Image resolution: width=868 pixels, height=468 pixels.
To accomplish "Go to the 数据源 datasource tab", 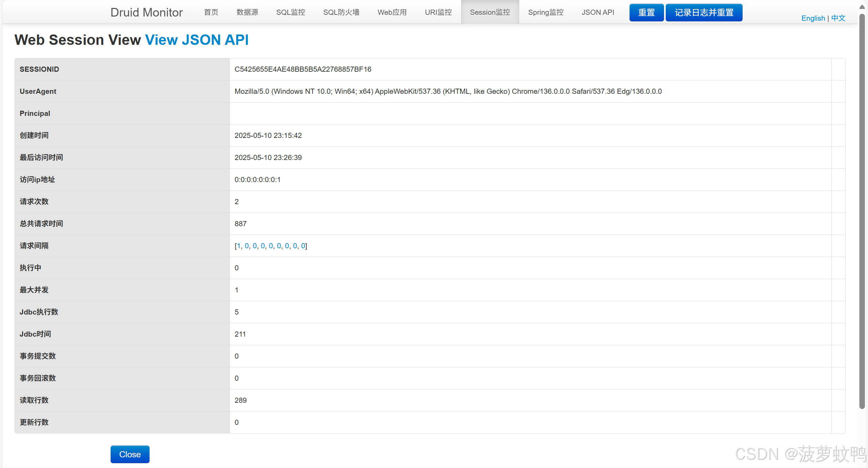I will click(247, 12).
